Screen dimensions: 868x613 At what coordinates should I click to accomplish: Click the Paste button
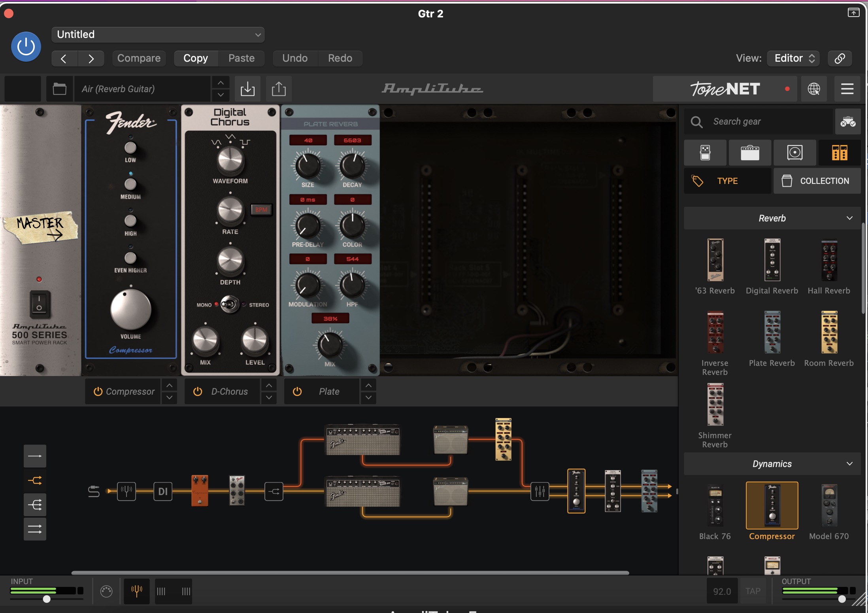(x=242, y=58)
